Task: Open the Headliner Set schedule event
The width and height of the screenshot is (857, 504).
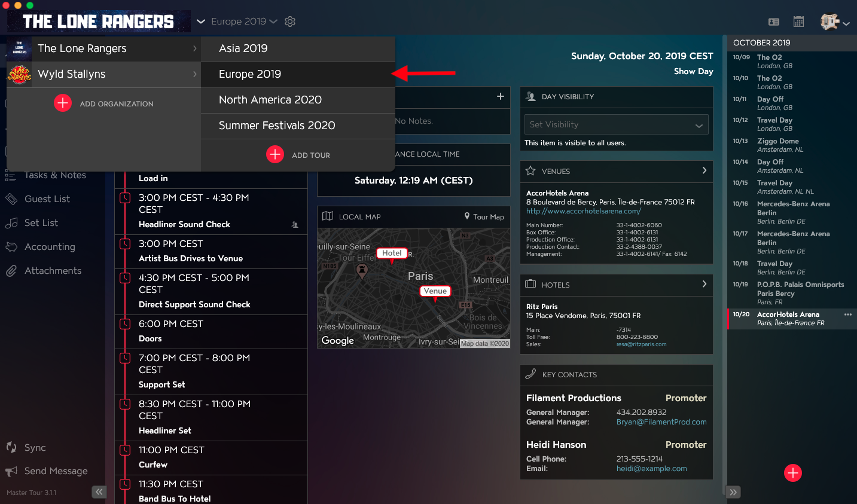Action: pos(211,418)
